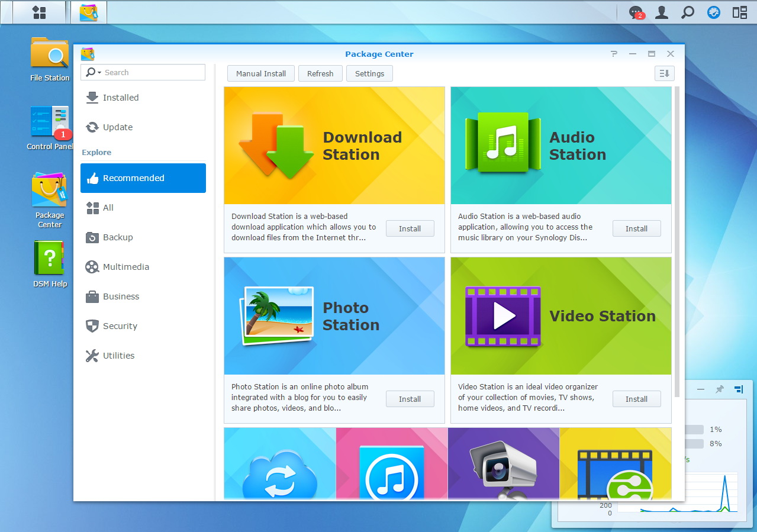
Task: Click the Video Station title text
Action: click(x=603, y=316)
